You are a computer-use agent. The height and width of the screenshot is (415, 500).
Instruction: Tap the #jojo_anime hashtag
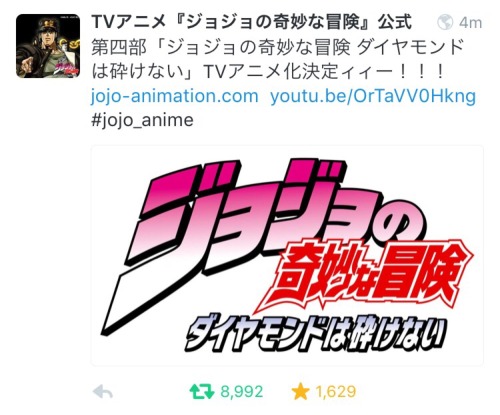click(142, 121)
